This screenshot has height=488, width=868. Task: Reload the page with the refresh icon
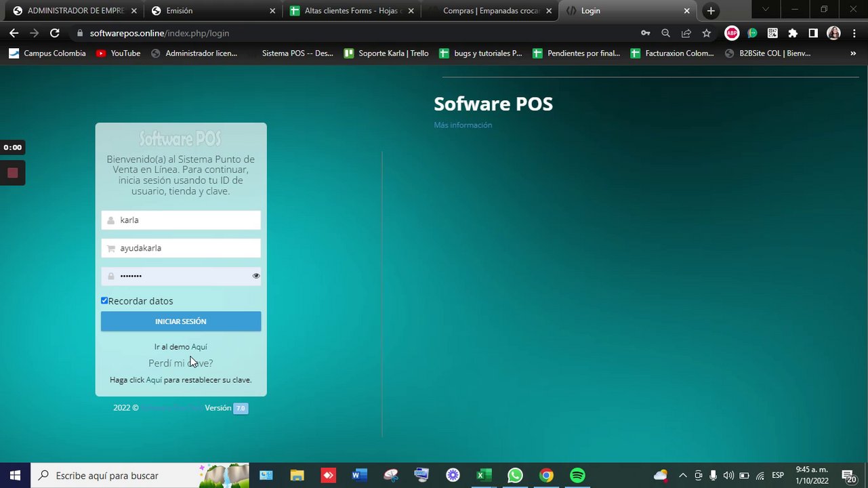(x=55, y=33)
